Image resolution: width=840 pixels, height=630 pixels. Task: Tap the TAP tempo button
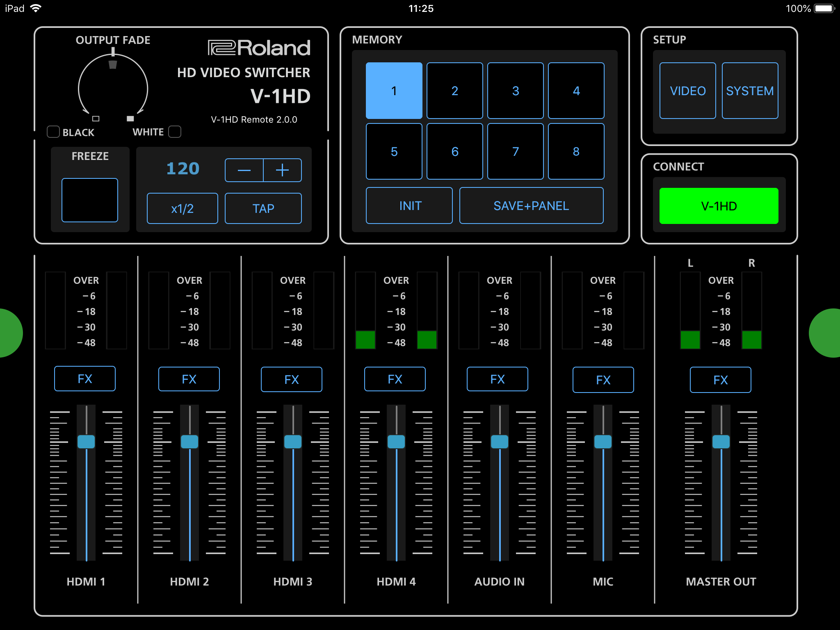tap(263, 208)
